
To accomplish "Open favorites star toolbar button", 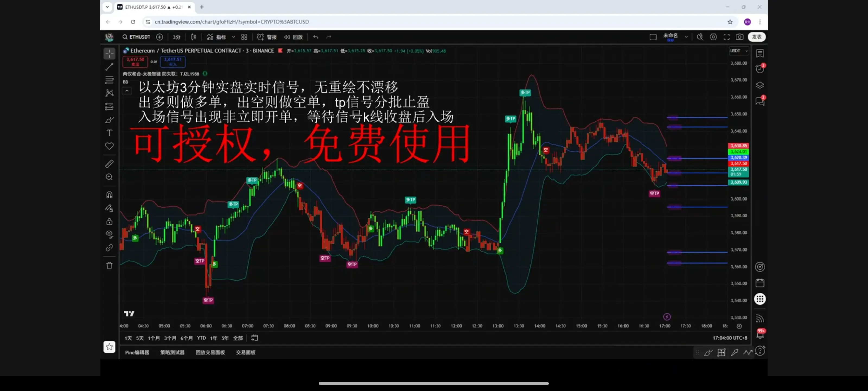I will (109, 347).
